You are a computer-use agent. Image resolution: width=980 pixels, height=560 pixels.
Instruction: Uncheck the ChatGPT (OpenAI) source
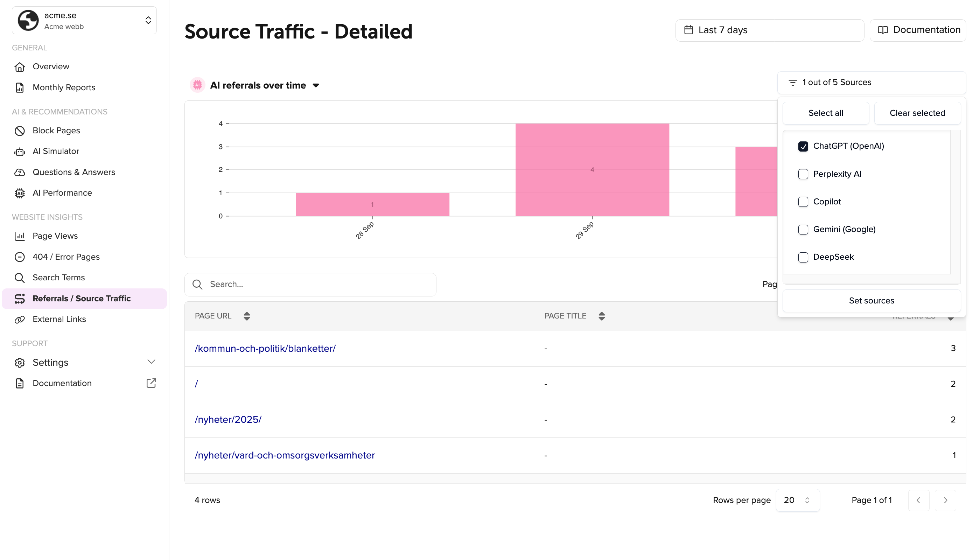point(803,147)
